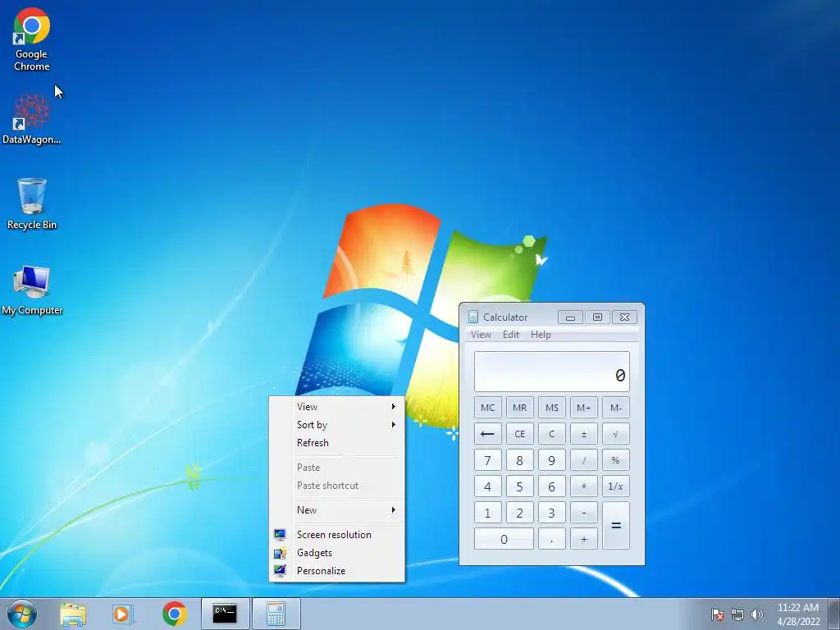Click the Calculator display field
Viewport: 840px width, 630px height.
tap(552, 372)
